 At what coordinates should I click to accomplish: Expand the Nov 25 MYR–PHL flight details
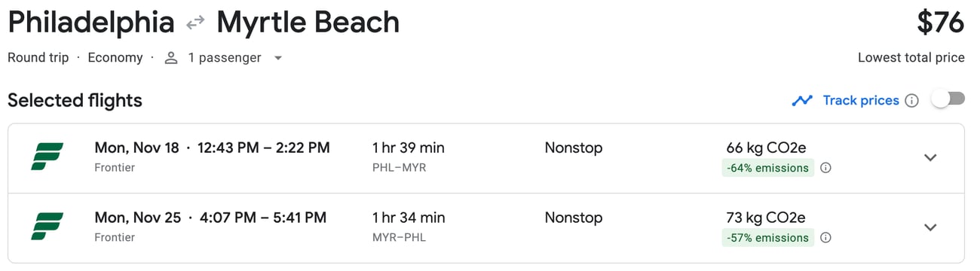pyautogui.click(x=930, y=227)
